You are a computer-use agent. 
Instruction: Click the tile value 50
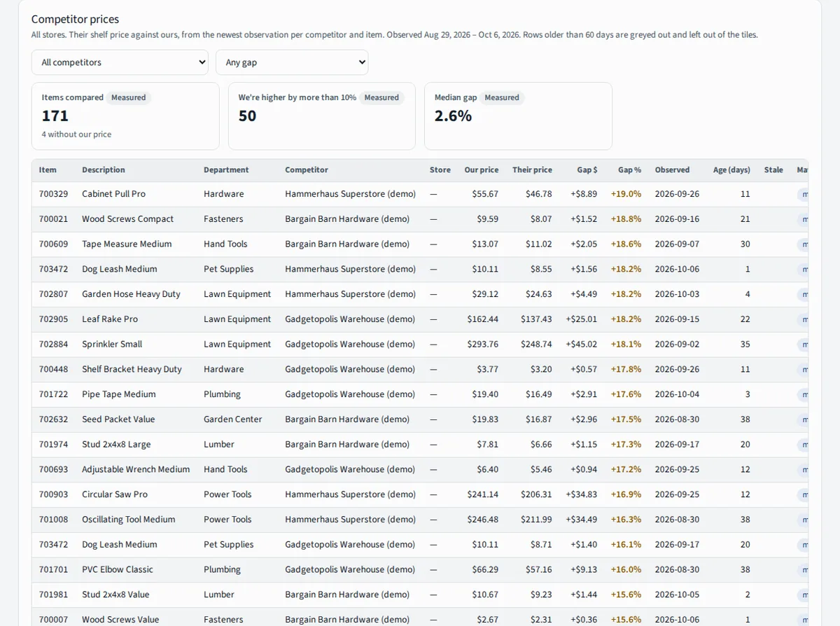(x=247, y=116)
